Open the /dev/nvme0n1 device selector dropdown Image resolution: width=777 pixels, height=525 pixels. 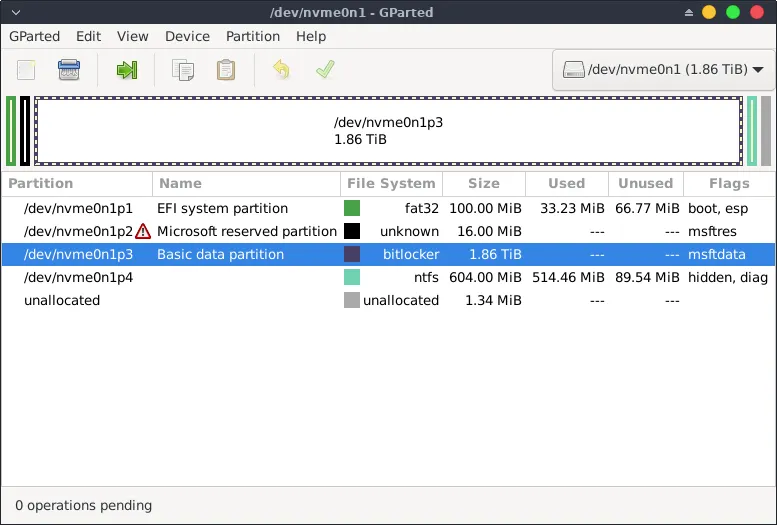coord(662,70)
